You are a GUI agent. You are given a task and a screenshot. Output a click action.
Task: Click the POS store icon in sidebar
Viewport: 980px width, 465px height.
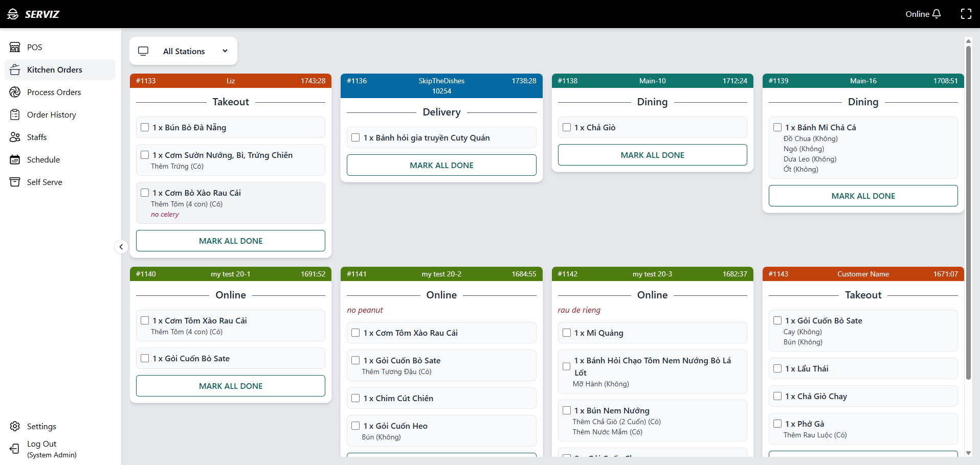[15, 48]
